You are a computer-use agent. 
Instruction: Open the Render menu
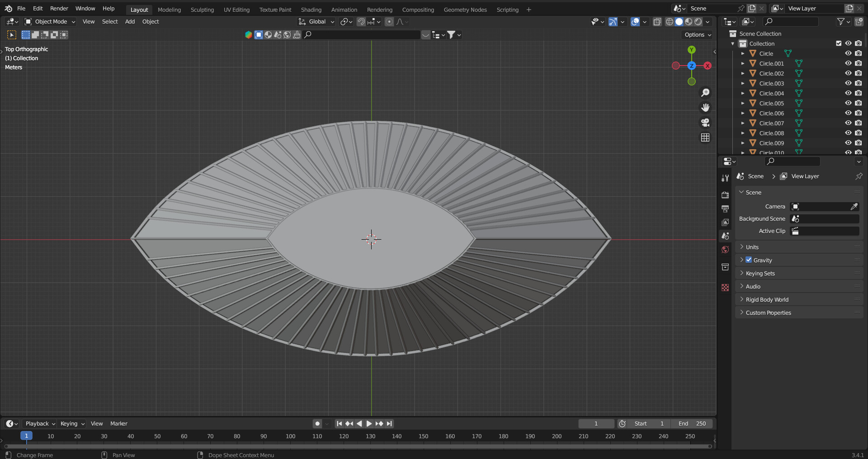click(x=59, y=9)
